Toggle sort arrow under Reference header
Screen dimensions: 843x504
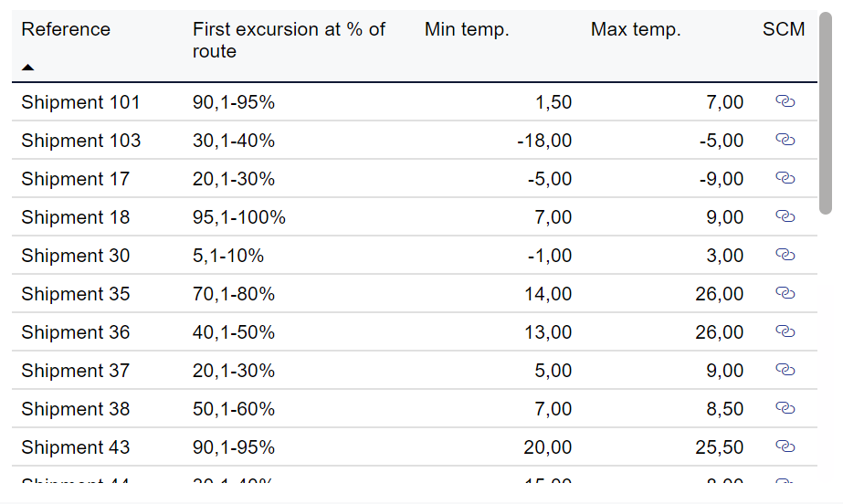[x=28, y=68]
